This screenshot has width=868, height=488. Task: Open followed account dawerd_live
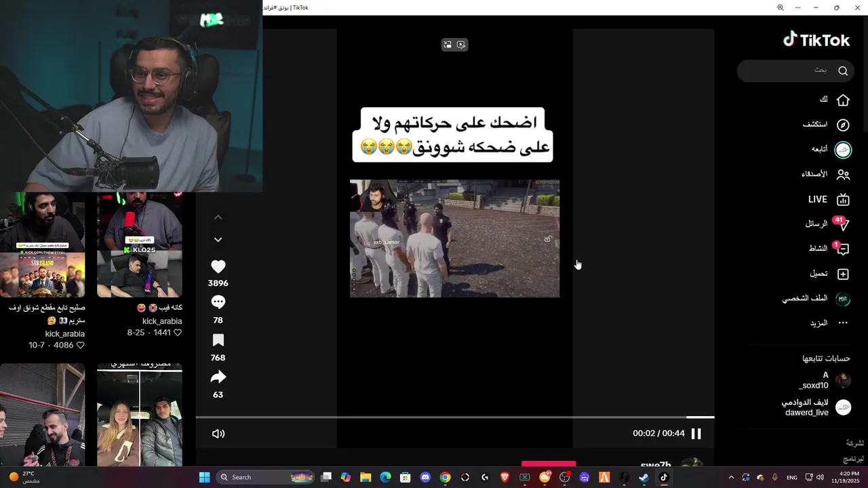pos(816,407)
